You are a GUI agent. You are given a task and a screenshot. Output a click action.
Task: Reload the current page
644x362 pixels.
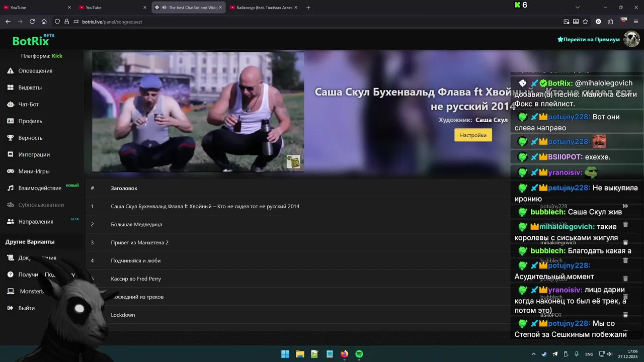32,22
